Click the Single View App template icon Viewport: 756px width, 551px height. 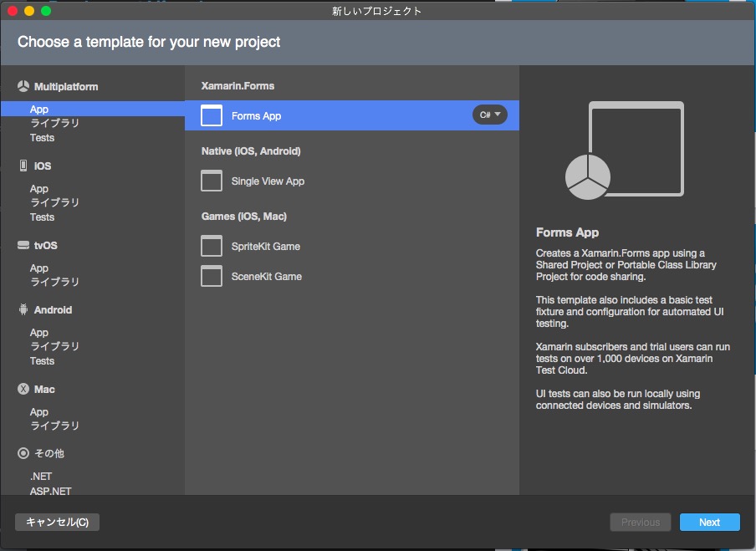212,181
